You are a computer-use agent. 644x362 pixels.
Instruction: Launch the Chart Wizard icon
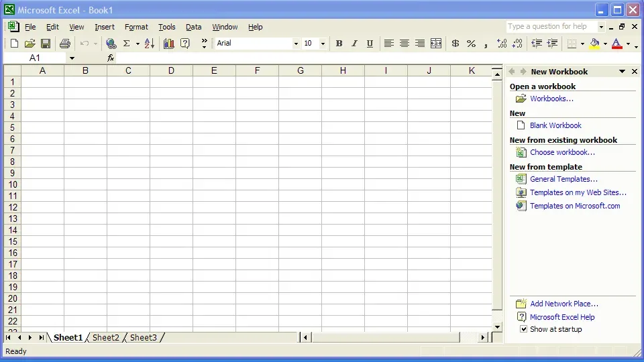168,44
